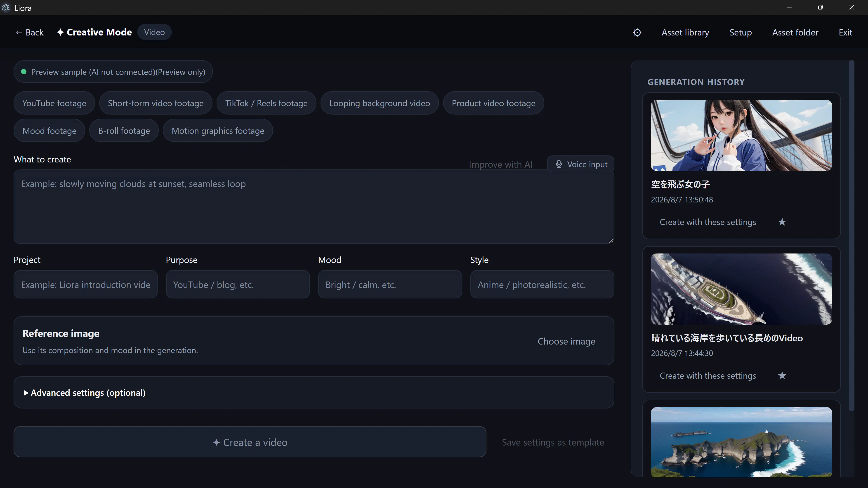Restore down the Liora window
The width and height of the screenshot is (868, 488).
820,7
